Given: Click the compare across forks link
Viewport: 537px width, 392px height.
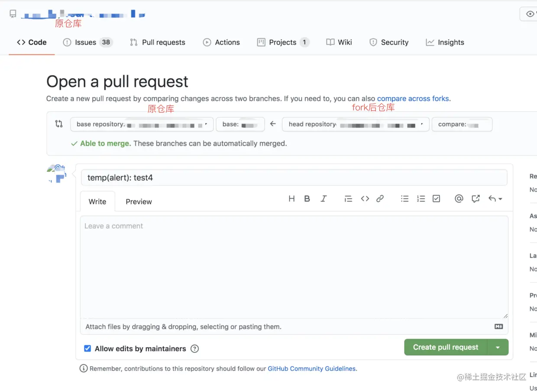Looking at the screenshot, I should (413, 99).
